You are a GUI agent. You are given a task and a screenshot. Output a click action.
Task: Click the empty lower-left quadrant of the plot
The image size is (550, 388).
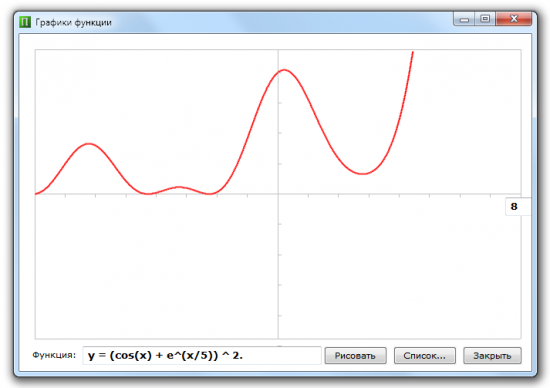pyautogui.click(x=156, y=267)
